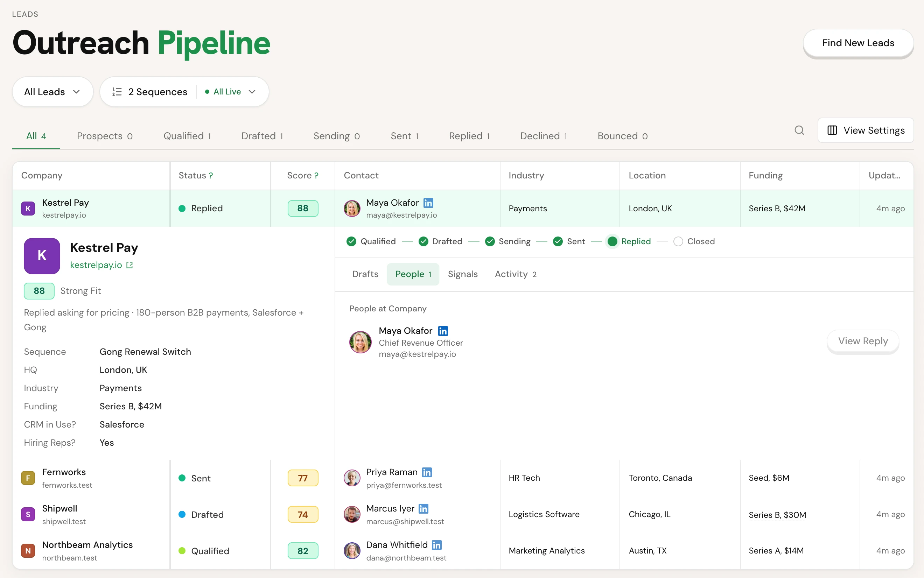The image size is (924, 578).
Task: Select the Replied pipeline stage
Action: (x=629, y=242)
